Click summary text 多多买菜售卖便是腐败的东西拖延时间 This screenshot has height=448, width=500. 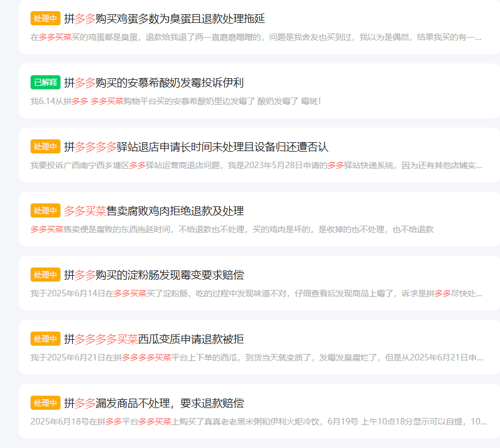pos(232,229)
